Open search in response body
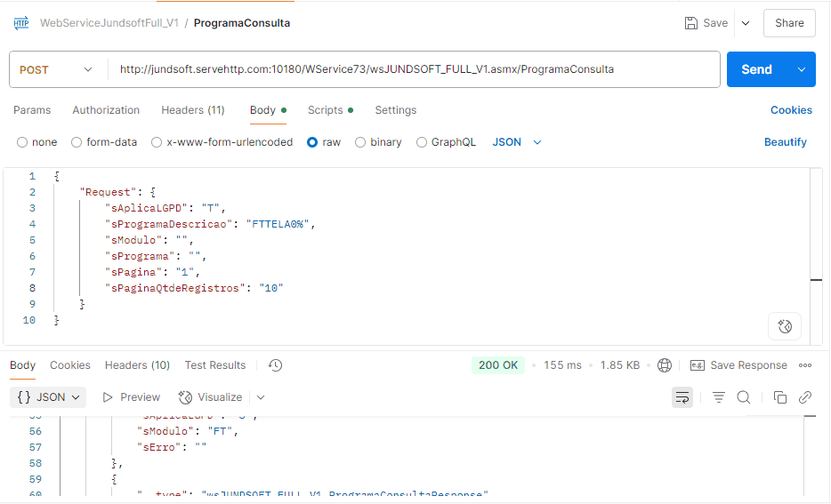 [x=744, y=397]
